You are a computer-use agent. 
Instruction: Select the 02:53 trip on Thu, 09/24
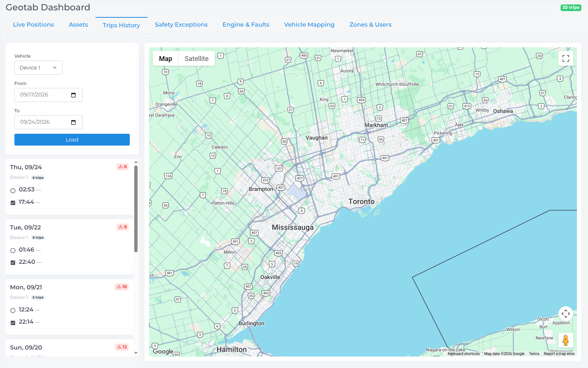pos(13,191)
